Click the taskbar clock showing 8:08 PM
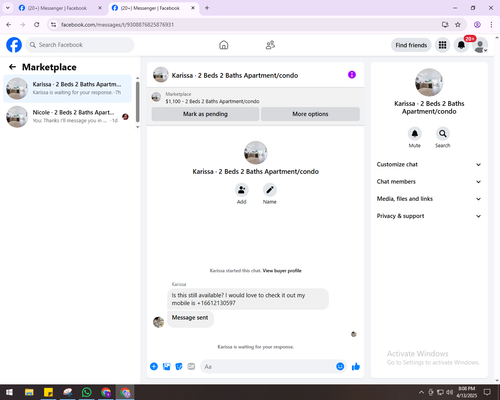 pos(466,392)
